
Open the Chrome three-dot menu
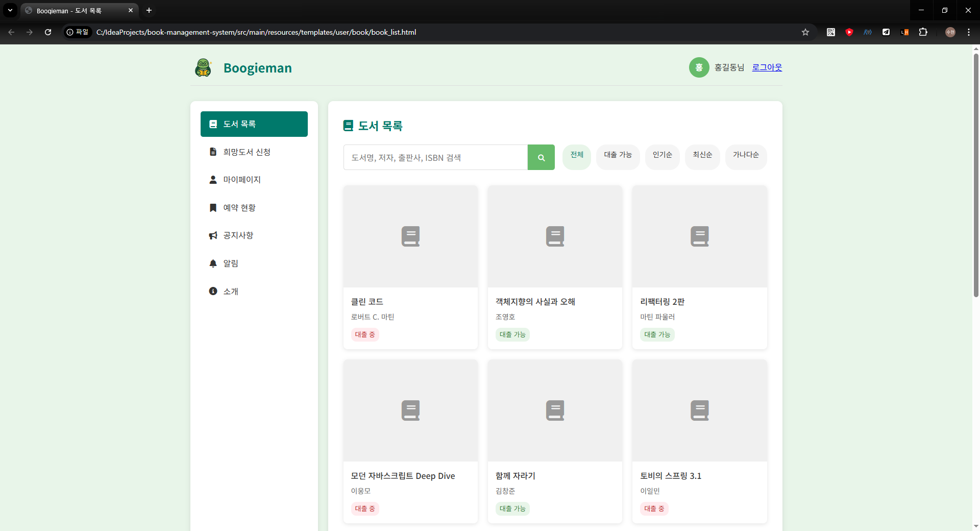click(x=968, y=32)
